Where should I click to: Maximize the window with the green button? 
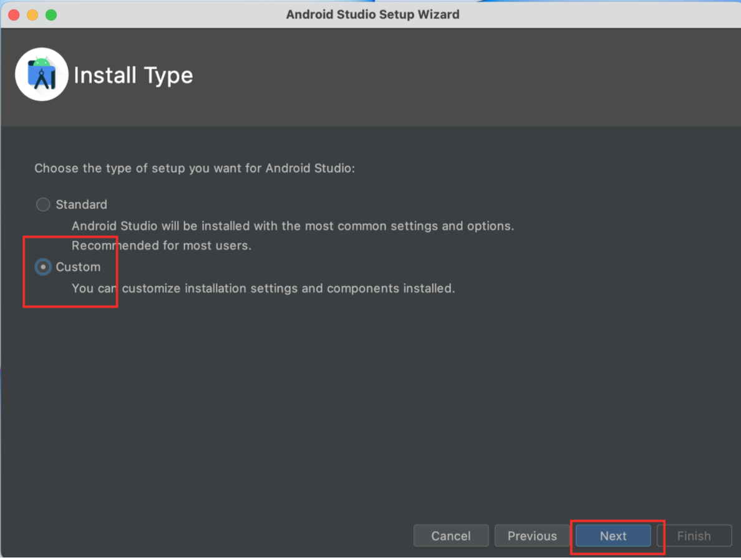[x=51, y=15]
